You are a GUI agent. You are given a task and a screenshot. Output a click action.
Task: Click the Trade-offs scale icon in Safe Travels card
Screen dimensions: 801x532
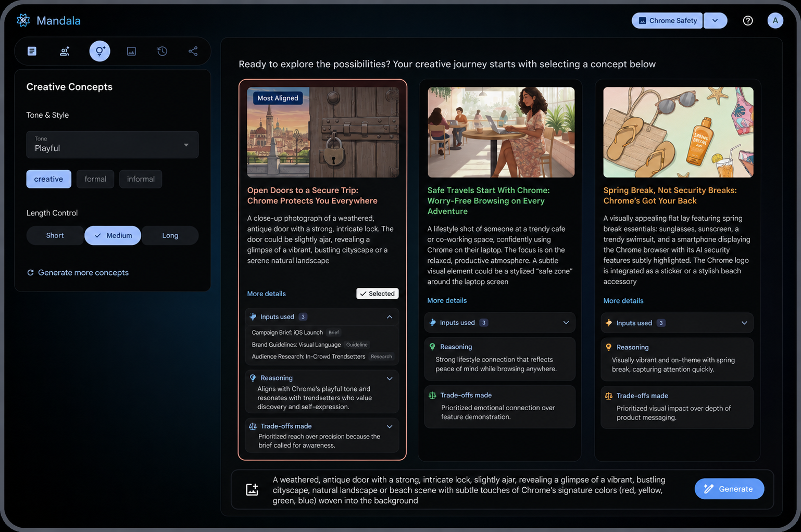pos(432,395)
